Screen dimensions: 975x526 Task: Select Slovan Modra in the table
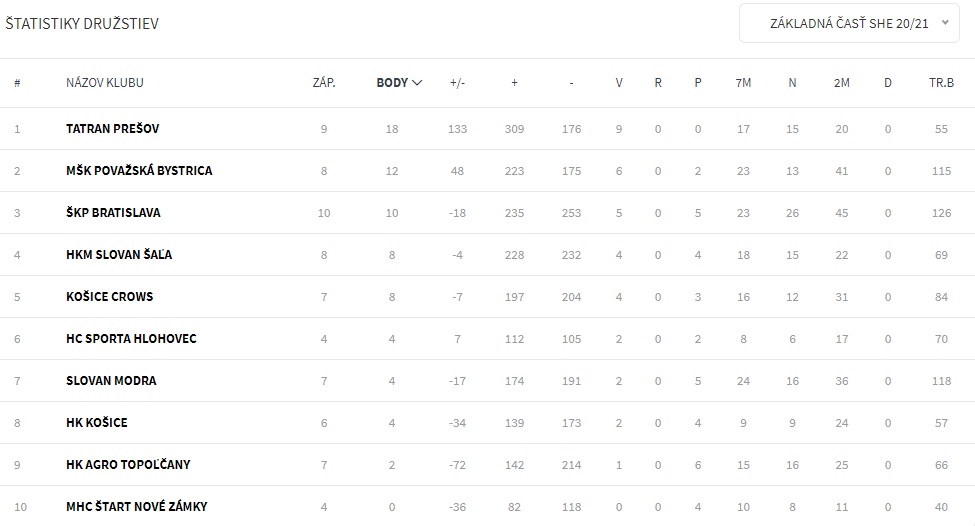tap(111, 381)
